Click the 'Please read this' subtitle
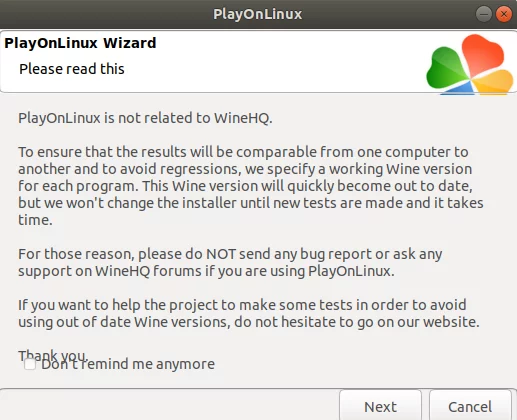The width and height of the screenshot is (517, 420). click(72, 69)
